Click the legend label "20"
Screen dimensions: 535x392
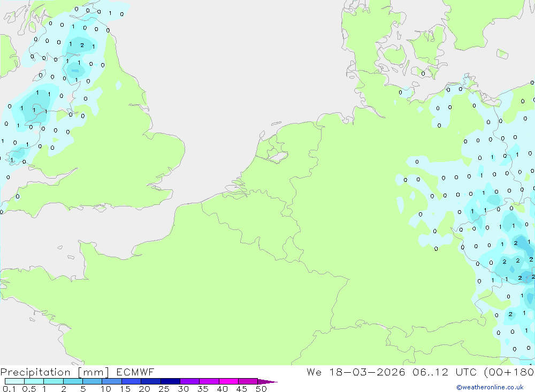(144, 389)
